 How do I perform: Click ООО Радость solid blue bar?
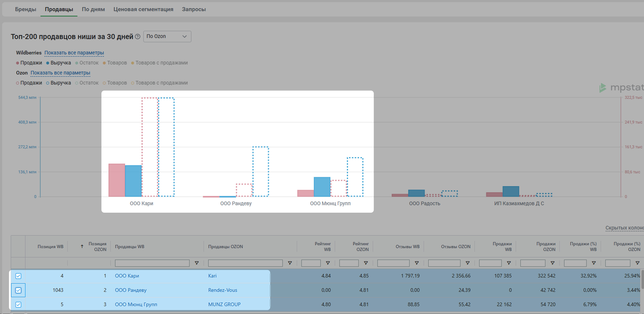(416, 193)
